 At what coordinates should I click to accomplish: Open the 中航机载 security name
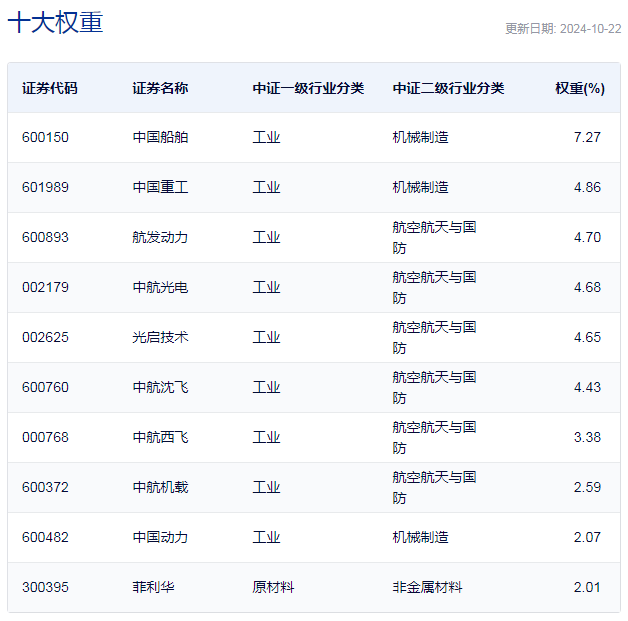[160, 487]
